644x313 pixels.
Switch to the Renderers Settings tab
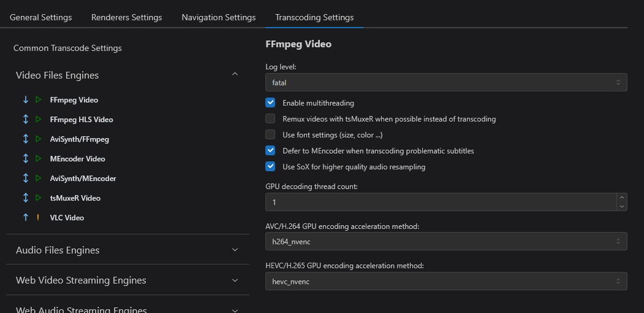click(126, 18)
